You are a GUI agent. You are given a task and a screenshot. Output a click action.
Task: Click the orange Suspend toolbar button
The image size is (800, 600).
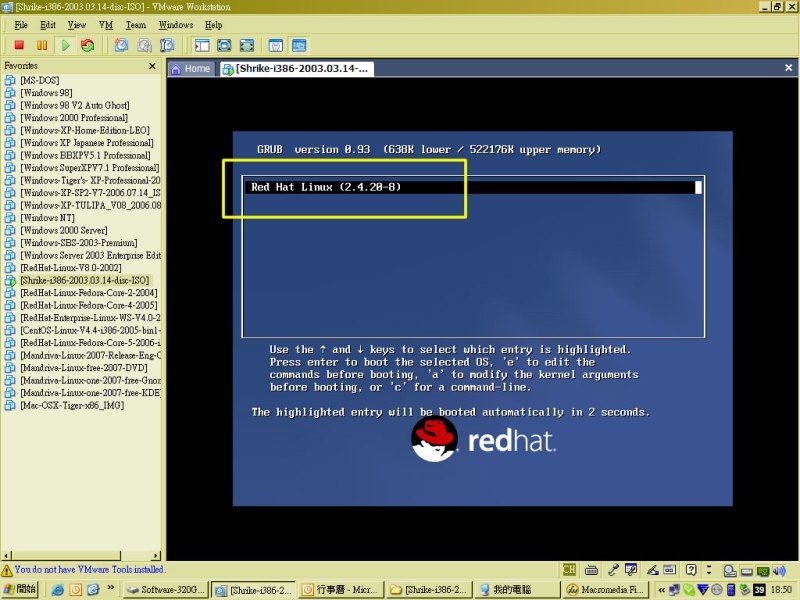42,45
